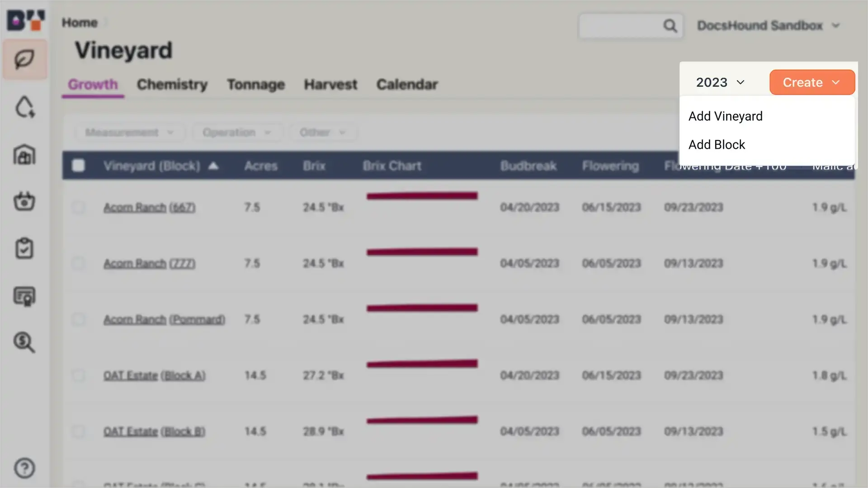Switch to the Chemistry tab
Image resolution: width=868 pixels, height=488 pixels.
click(172, 84)
